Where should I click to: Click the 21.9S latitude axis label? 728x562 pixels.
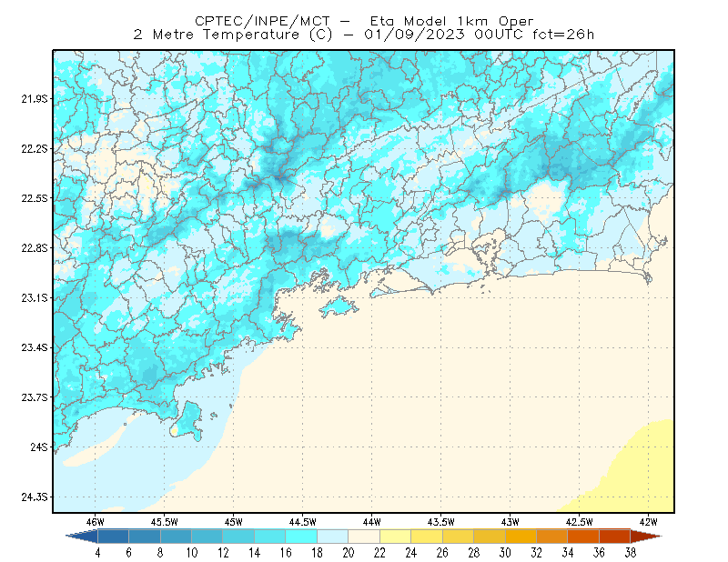pos(35,99)
